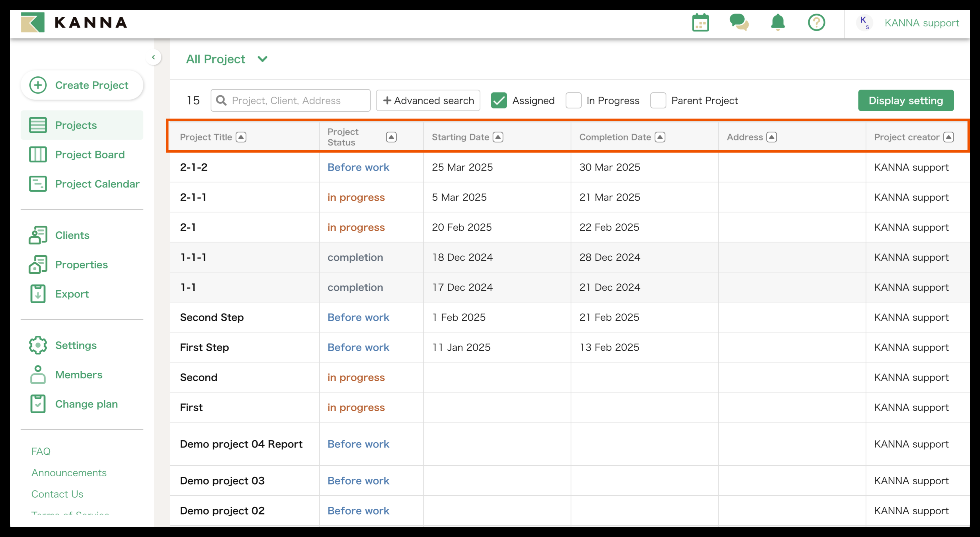Open the Advanced search button
The image size is (980, 537).
click(x=428, y=101)
